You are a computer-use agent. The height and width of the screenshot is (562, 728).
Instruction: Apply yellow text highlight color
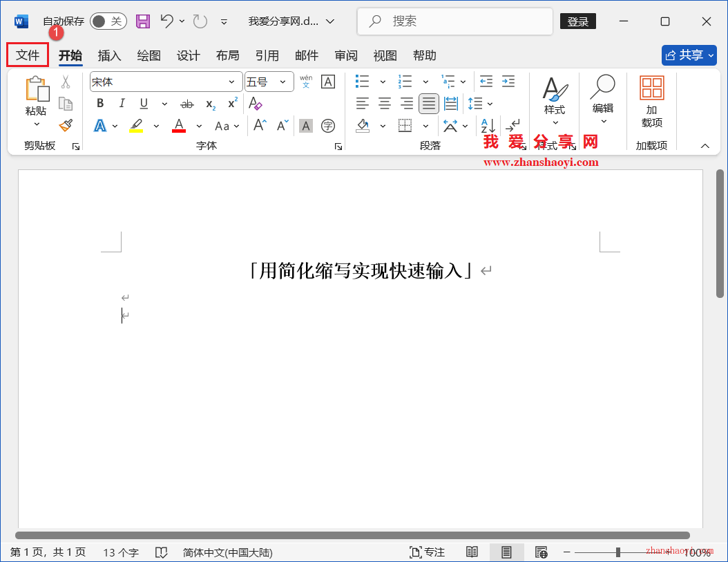click(136, 126)
